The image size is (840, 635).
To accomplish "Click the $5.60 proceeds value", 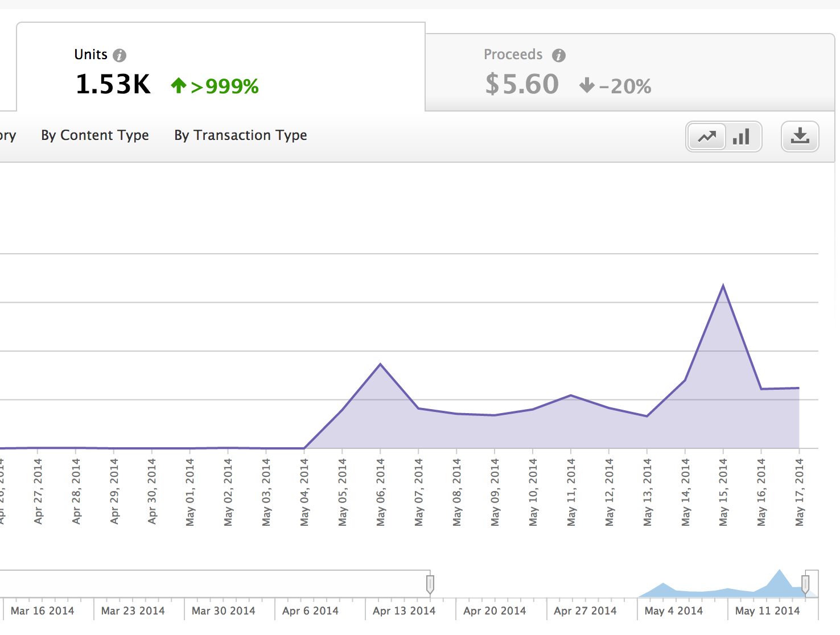I will 522,85.
